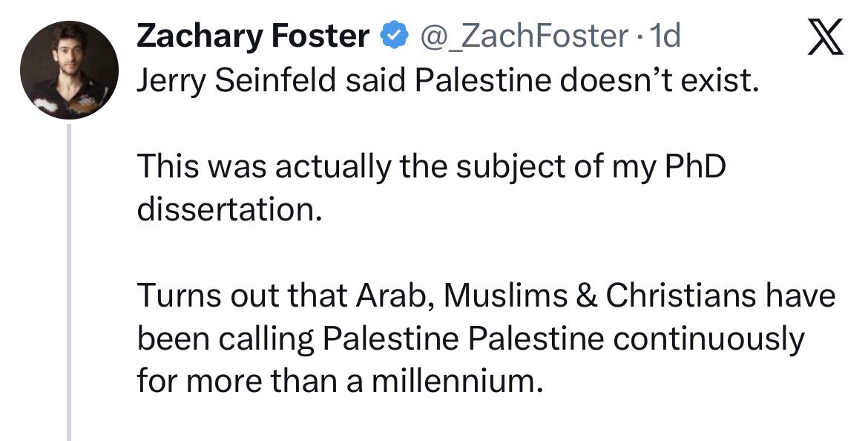Click the paragraph starting with 'Turns out'
Viewport: 868px width, 441px height.
point(486,337)
